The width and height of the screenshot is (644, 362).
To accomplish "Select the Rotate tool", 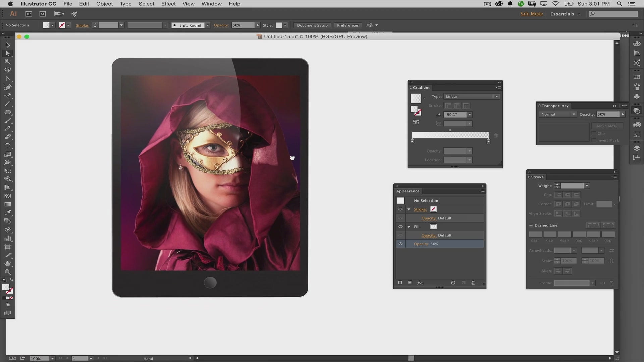I will click(x=7, y=145).
